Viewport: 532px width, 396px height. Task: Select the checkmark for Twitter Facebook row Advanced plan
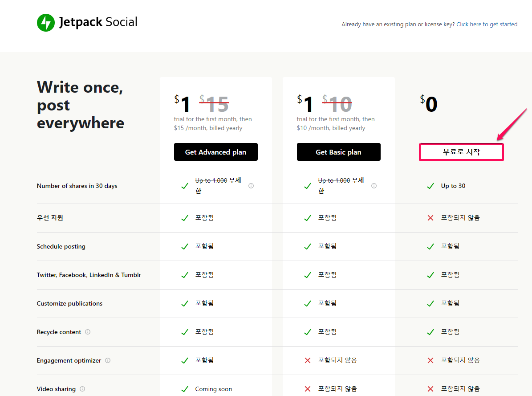click(185, 274)
